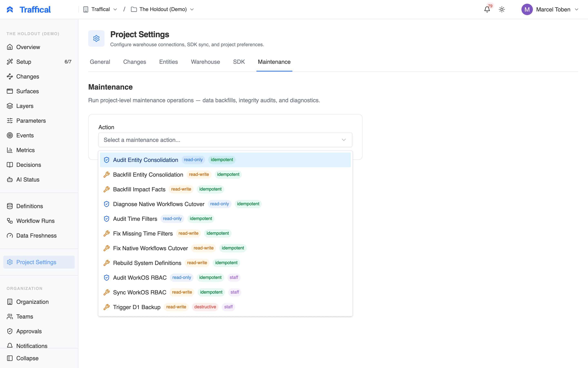Click the Workflow Runs icon in sidebar

click(10, 221)
